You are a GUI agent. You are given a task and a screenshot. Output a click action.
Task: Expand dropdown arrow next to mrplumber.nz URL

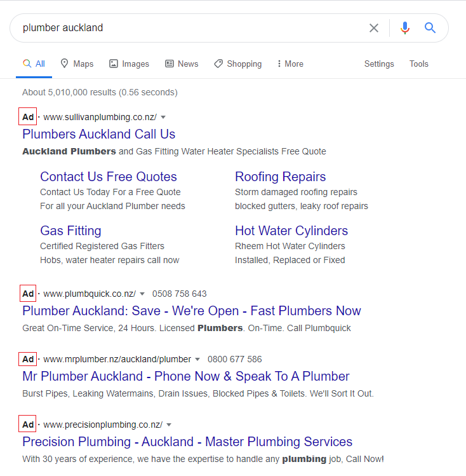pos(197,360)
